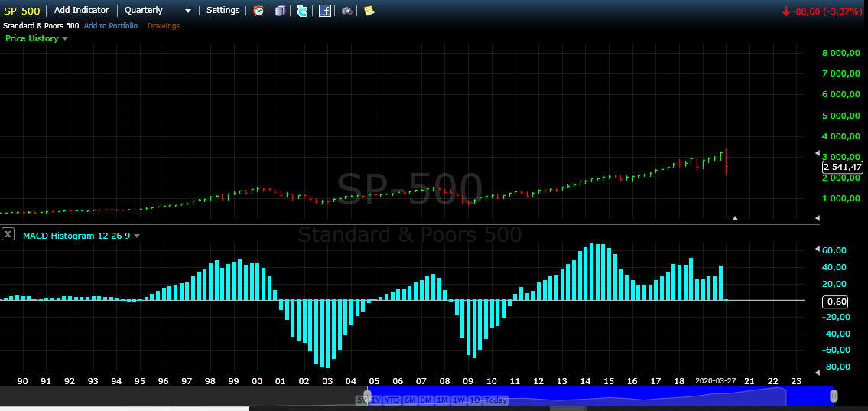Click the 23 year label on time axis
868x411 pixels.
coord(796,381)
